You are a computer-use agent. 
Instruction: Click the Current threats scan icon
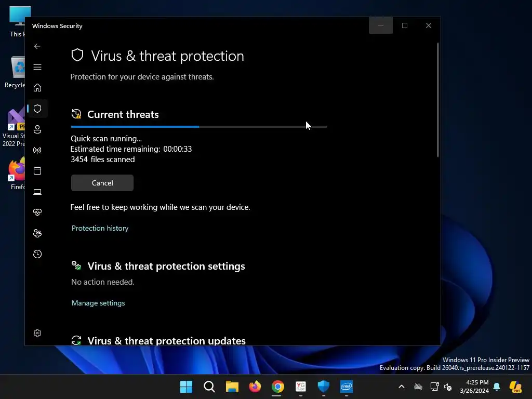76,114
